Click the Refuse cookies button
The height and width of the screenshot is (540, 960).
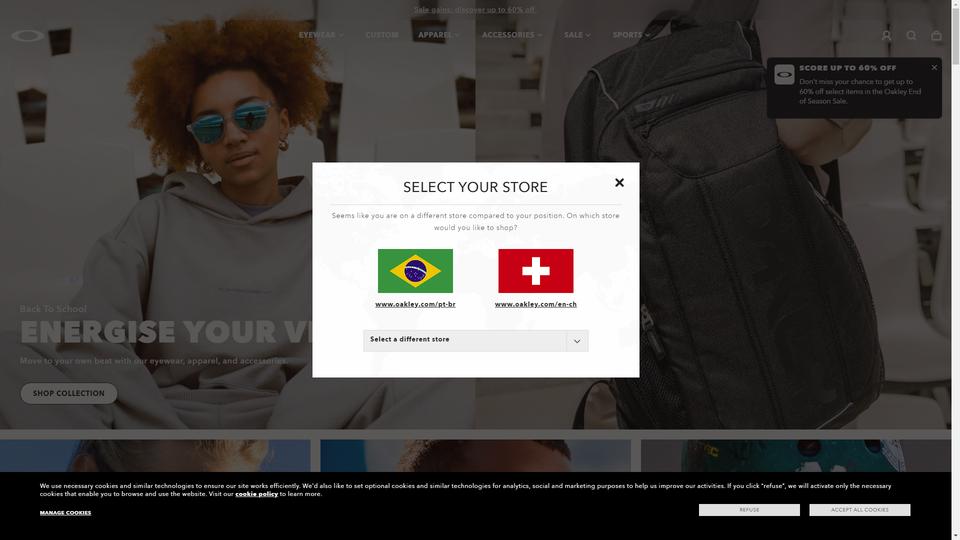(749, 510)
